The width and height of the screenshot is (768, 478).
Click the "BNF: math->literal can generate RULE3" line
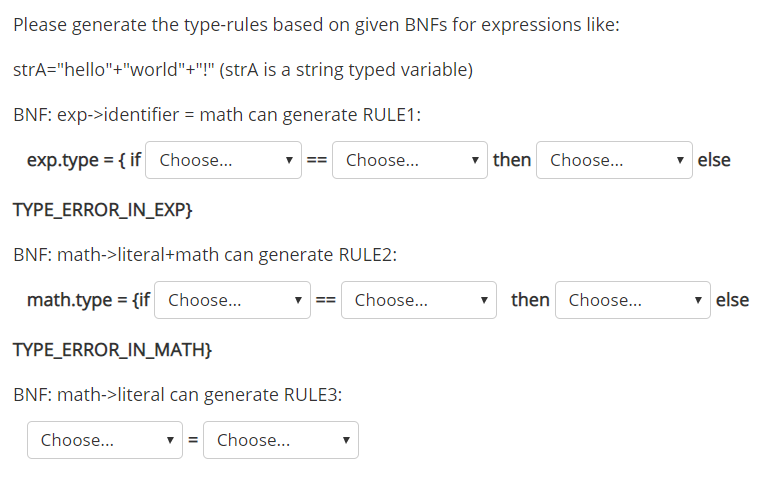177,395
